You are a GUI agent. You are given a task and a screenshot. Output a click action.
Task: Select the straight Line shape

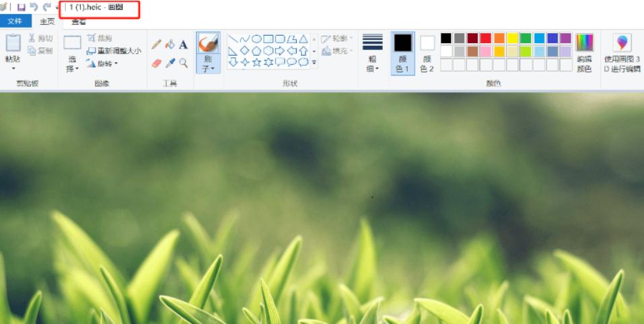click(x=233, y=39)
